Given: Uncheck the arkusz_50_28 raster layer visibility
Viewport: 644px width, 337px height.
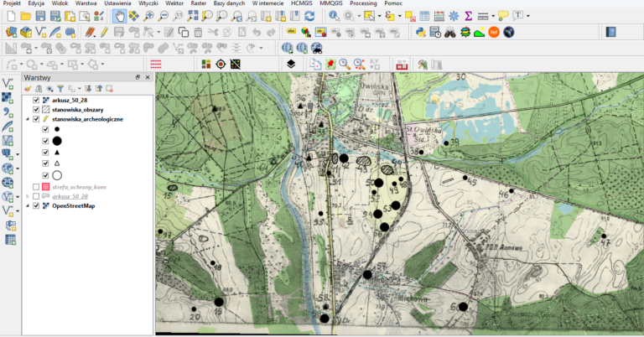Looking at the screenshot, I should (x=36, y=100).
